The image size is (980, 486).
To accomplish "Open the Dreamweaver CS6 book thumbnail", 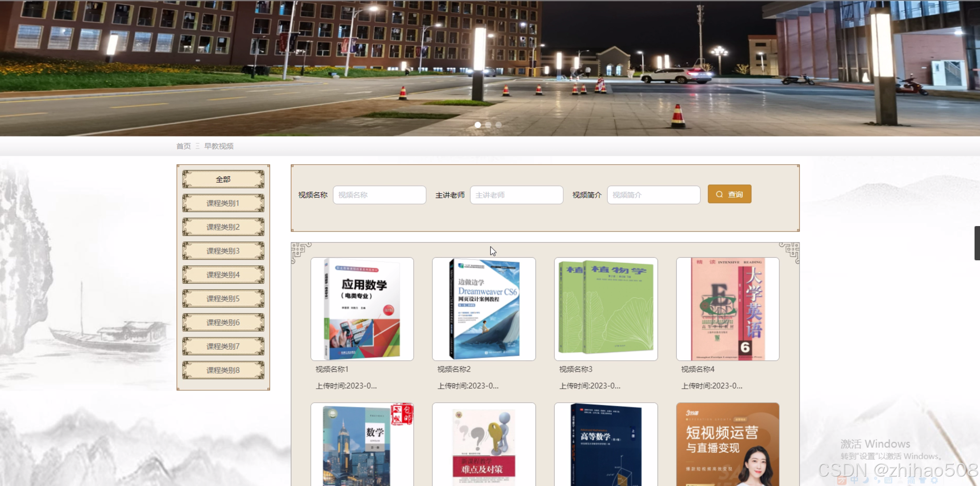I will [484, 309].
